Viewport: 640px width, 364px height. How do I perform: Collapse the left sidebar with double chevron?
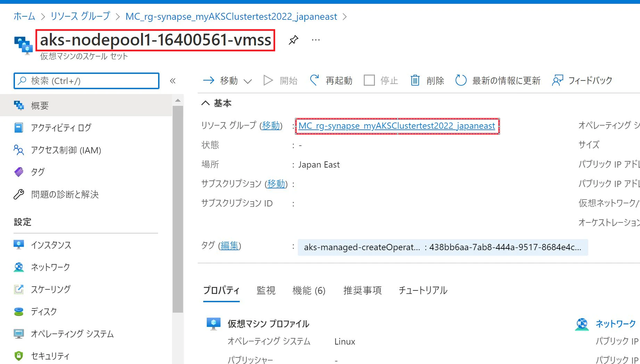(173, 81)
